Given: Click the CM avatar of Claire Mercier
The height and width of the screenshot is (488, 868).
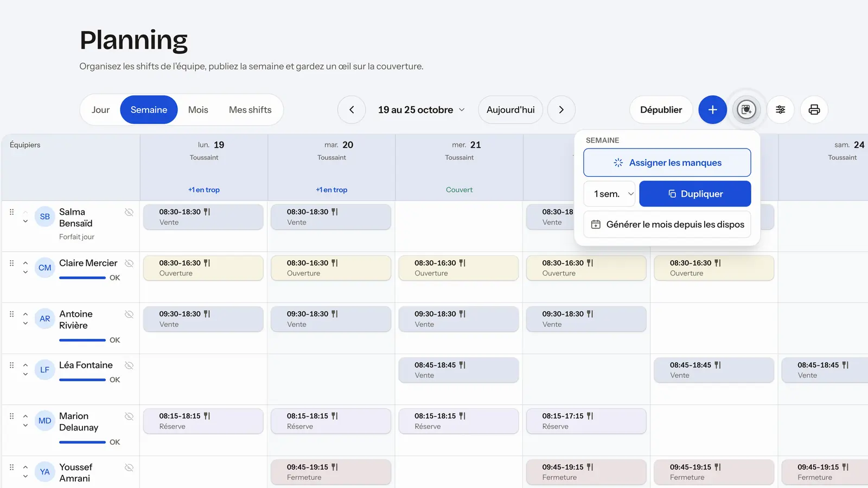Looking at the screenshot, I should [x=45, y=267].
